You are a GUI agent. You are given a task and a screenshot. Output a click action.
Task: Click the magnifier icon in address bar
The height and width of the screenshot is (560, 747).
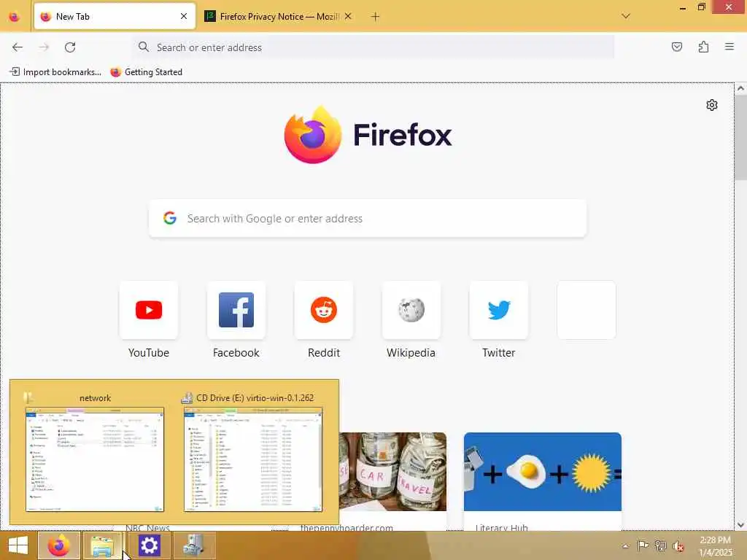[144, 47]
